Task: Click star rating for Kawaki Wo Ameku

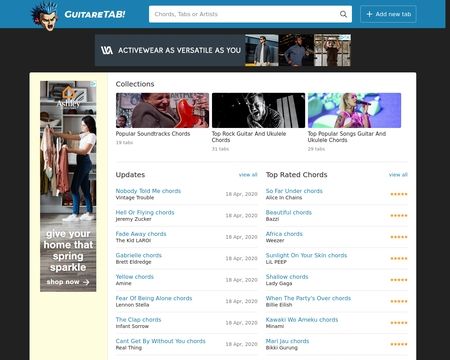Action: (x=399, y=323)
